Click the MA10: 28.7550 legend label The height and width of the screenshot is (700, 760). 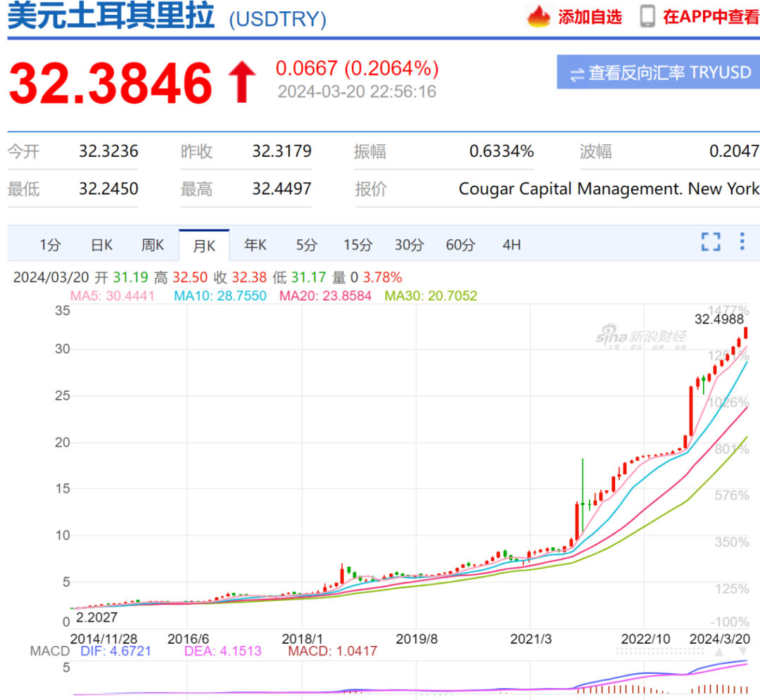point(220,295)
